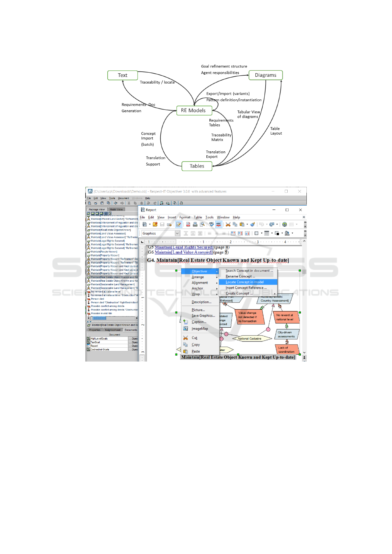Open the Graphics paragraph style dropdown
The image size is (392, 554).
pyautogui.click(x=177, y=233)
